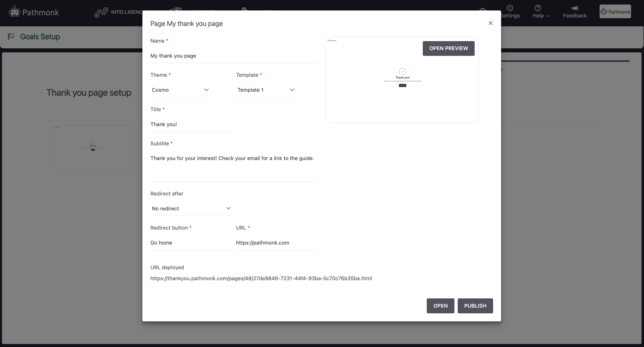Expand the Help menu chevron
The width and height of the screenshot is (644, 347).
548,15
